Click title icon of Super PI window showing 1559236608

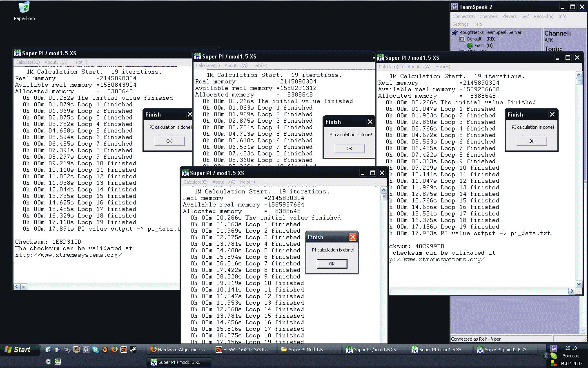pos(380,57)
